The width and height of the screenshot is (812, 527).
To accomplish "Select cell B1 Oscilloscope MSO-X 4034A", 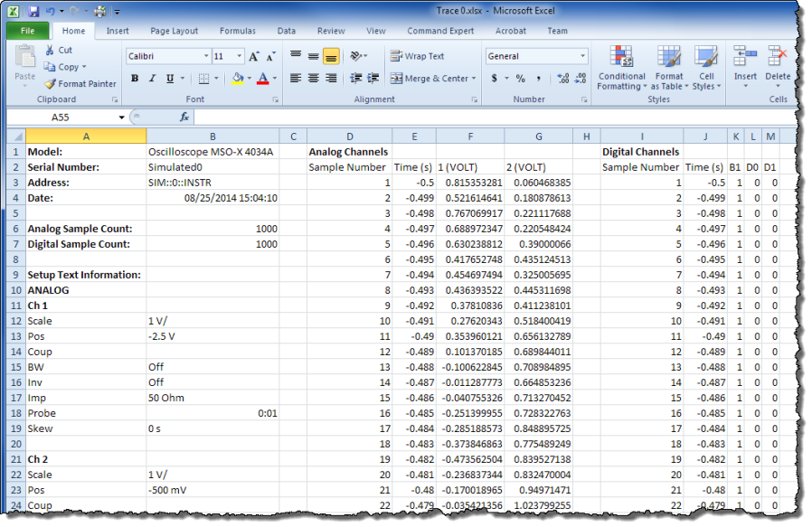I will click(x=212, y=152).
